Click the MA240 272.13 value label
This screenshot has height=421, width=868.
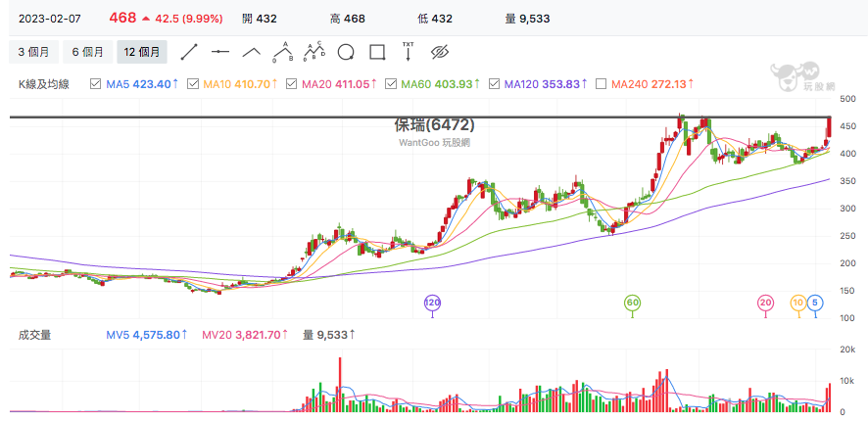[x=652, y=84]
